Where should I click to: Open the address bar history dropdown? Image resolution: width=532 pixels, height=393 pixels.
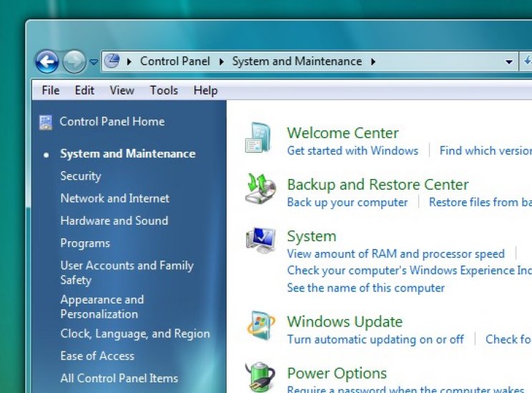click(x=508, y=62)
